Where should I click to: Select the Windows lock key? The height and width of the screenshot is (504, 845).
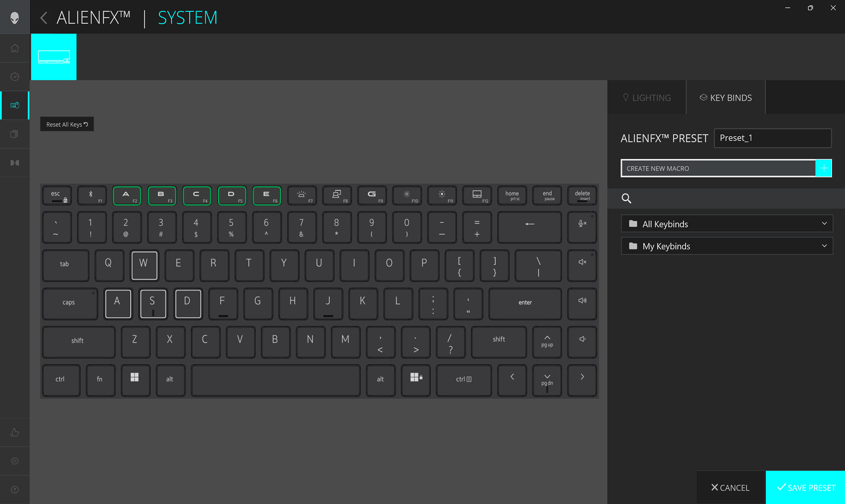[x=416, y=381]
